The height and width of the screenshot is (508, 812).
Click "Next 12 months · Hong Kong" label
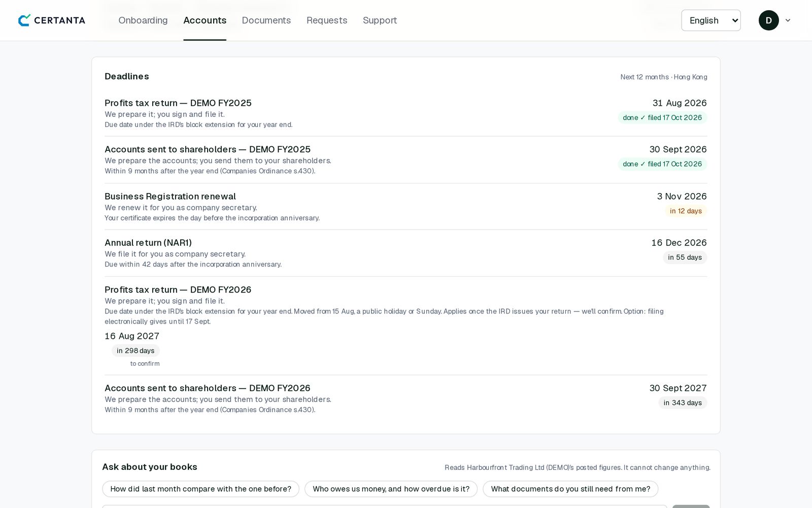664,77
